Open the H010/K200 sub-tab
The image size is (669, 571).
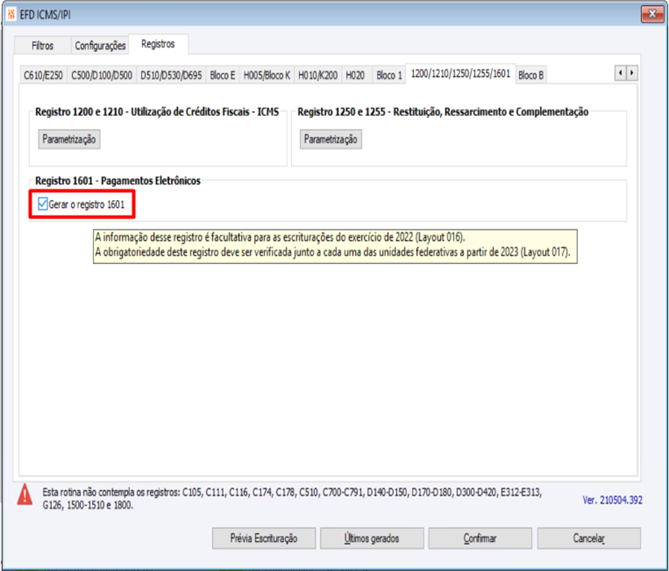tap(317, 76)
